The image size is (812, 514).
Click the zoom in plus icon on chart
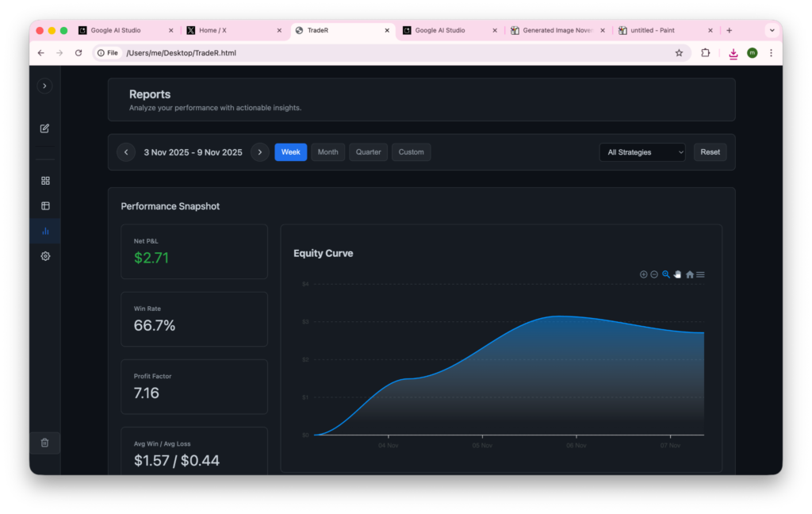click(644, 274)
